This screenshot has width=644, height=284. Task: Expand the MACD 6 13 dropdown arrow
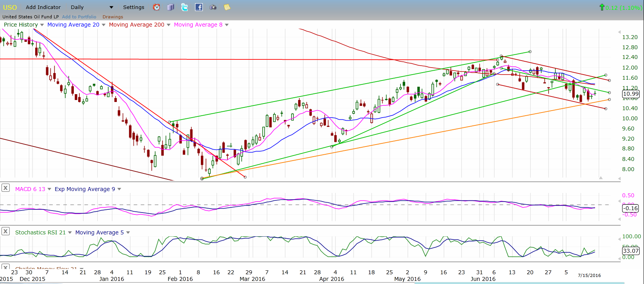[x=49, y=189]
